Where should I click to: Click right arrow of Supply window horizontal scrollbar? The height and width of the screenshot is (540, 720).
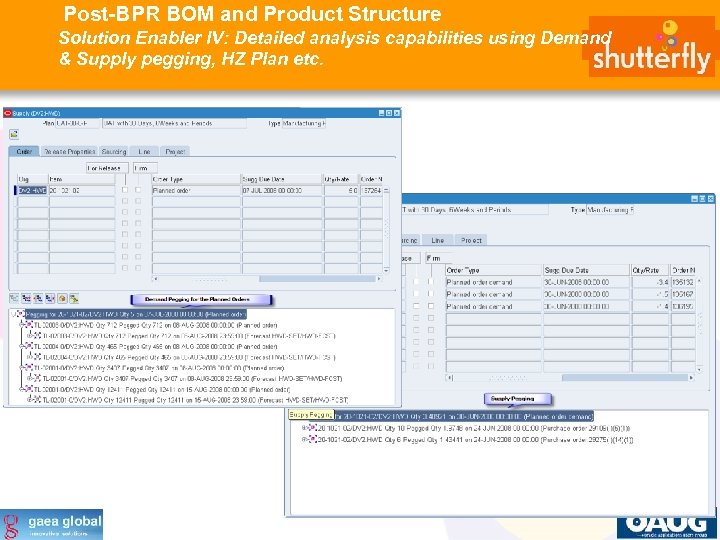(x=379, y=279)
